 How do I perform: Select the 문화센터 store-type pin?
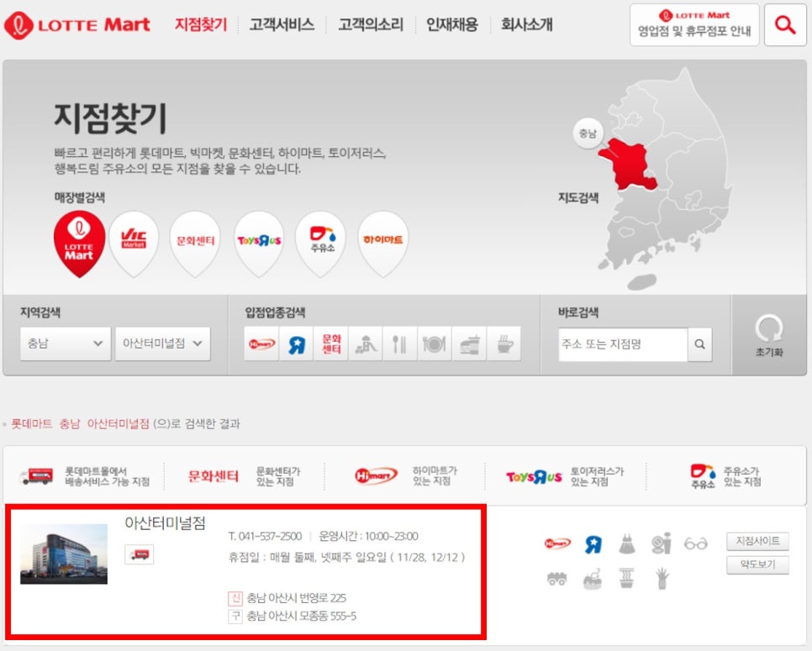point(195,244)
